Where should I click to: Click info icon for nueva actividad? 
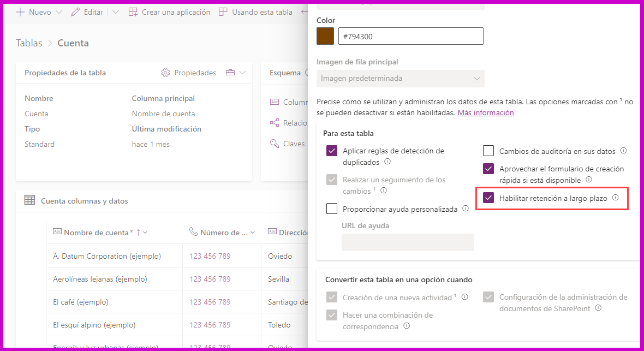point(465,297)
